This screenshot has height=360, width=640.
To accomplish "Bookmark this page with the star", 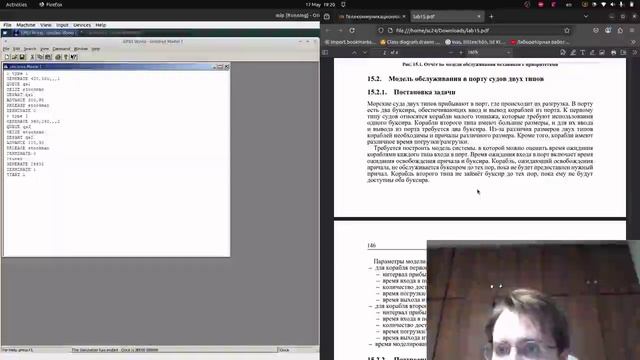I will [567, 30].
